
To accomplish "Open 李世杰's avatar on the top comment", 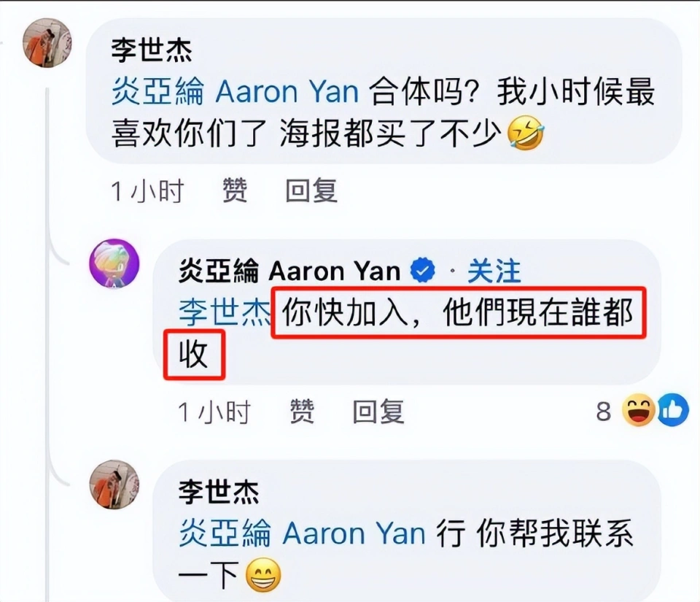I will pos(47,43).
